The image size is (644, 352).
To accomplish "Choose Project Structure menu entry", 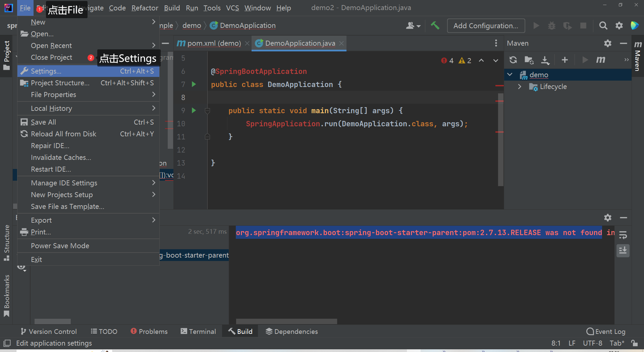I will click(88, 83).
